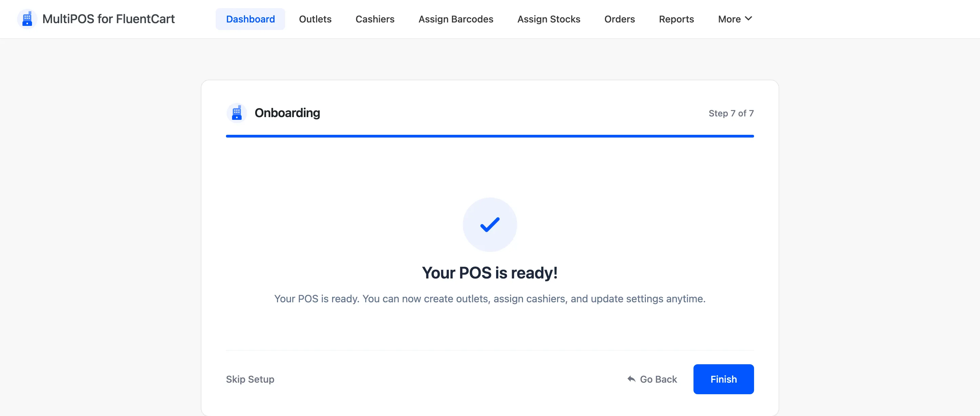
Task: View the Reports section
Action: click(x=676, y=19)
